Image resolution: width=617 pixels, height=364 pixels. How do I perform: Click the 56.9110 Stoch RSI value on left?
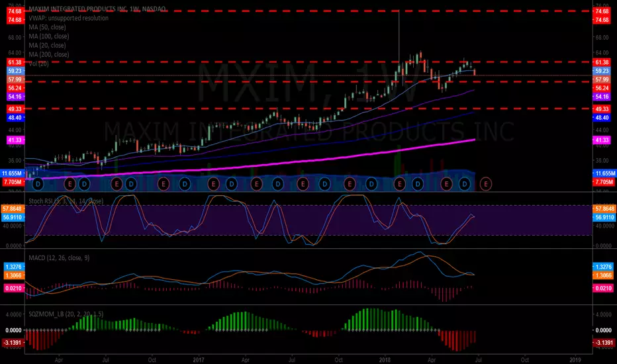click(x=13, y=217)
